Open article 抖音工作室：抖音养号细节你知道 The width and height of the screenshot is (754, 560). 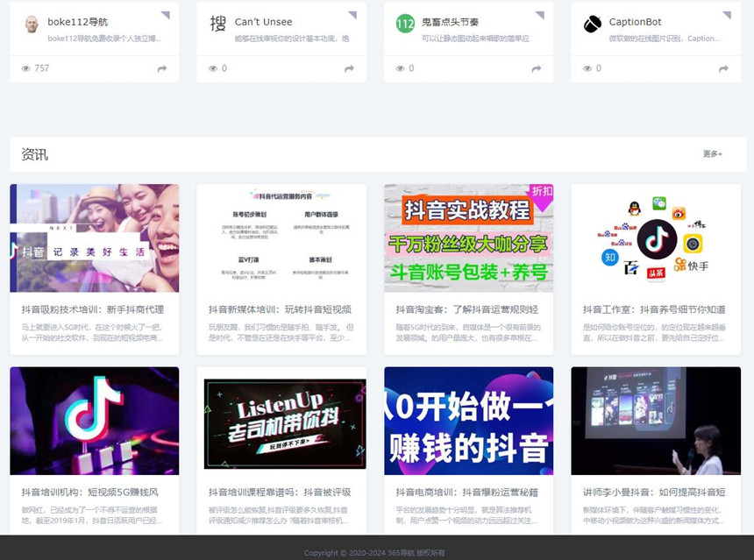click(654, 309)
